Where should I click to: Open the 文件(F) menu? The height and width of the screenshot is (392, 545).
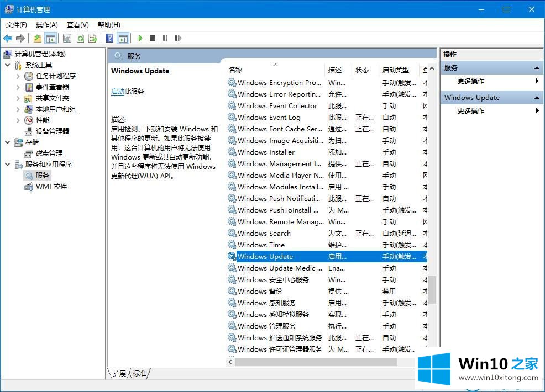click(x=17, y=25)
